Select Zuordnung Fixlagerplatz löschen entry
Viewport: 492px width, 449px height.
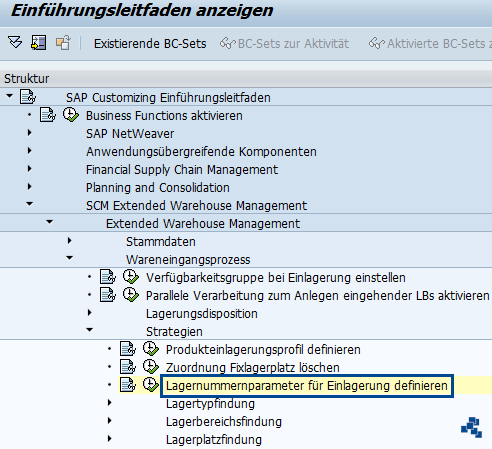click(253, 368)
